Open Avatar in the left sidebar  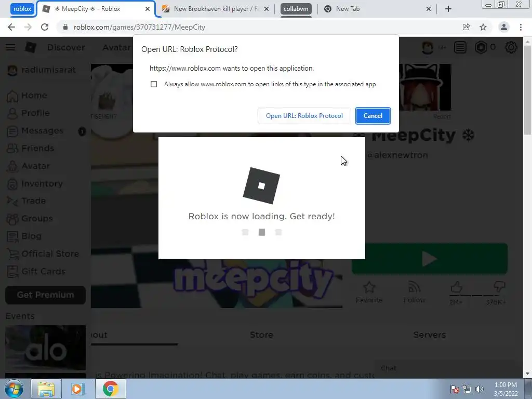29,166
